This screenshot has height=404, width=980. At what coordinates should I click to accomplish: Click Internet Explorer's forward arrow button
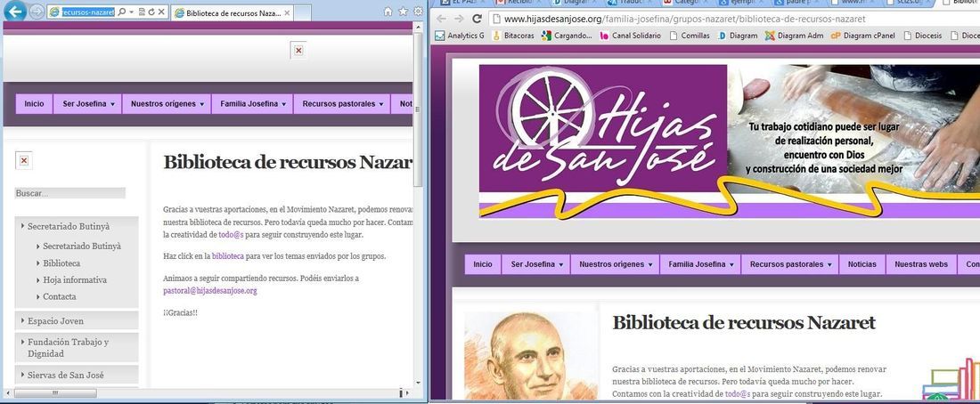coord(37,12)
